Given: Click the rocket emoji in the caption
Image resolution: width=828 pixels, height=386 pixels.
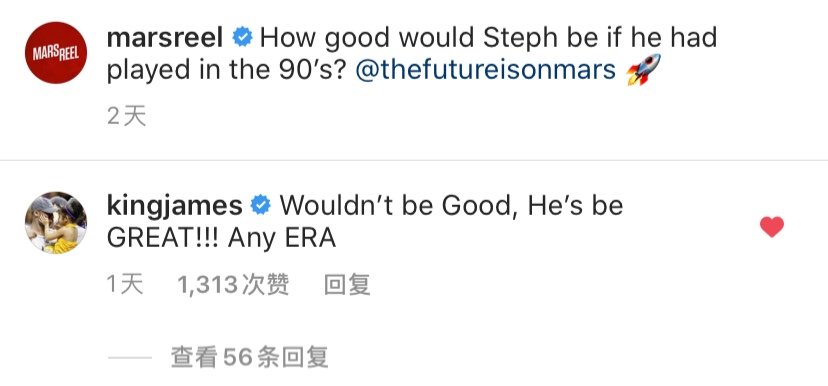Looking at the screenshot, I should [x=643, y=70].
